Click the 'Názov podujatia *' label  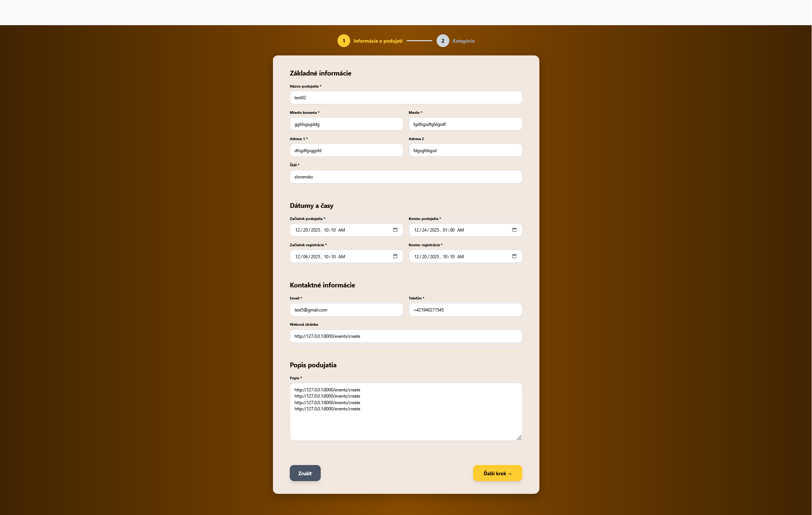(305, 86)
